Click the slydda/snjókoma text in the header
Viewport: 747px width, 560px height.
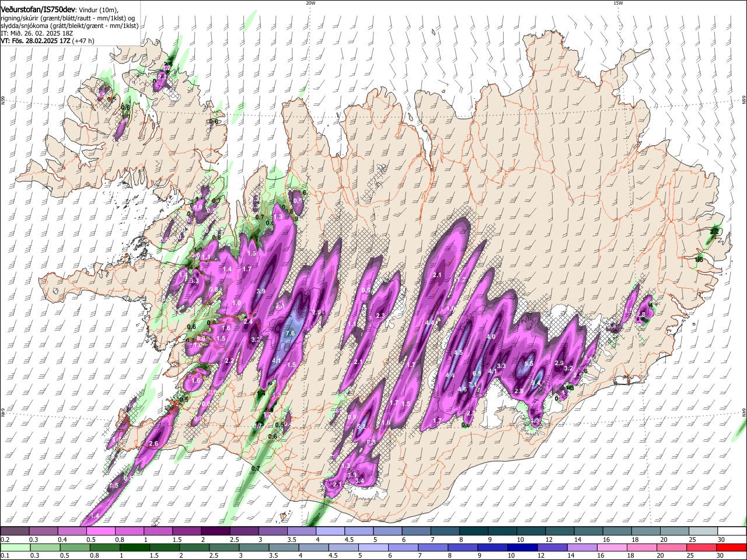(25, 26)
